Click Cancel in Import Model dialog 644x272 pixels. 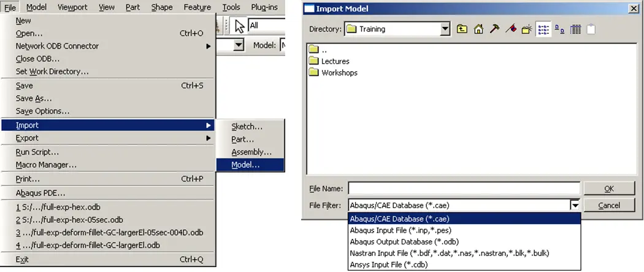(609, 205)
